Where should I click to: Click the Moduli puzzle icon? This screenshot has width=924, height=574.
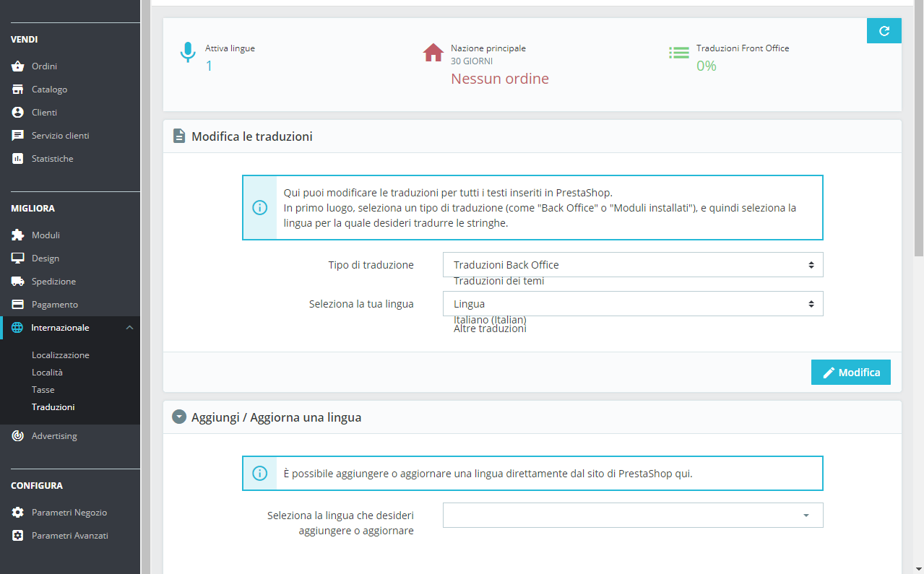click(18, 235)
